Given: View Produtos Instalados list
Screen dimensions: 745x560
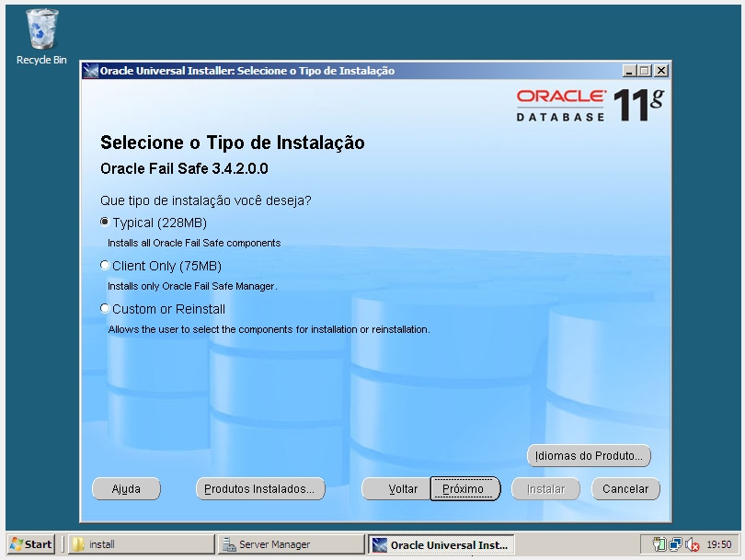Looking at the screenshot, I should click(x=260, y=488).
